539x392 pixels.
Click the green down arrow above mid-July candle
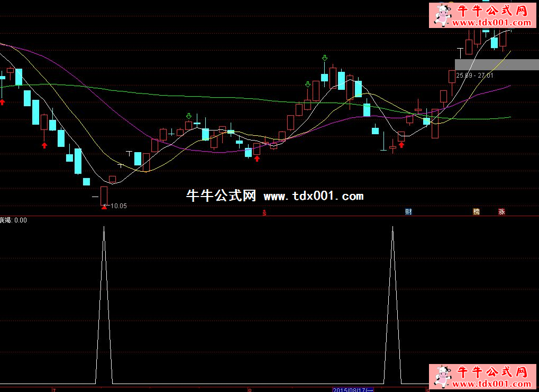[189, 116]
